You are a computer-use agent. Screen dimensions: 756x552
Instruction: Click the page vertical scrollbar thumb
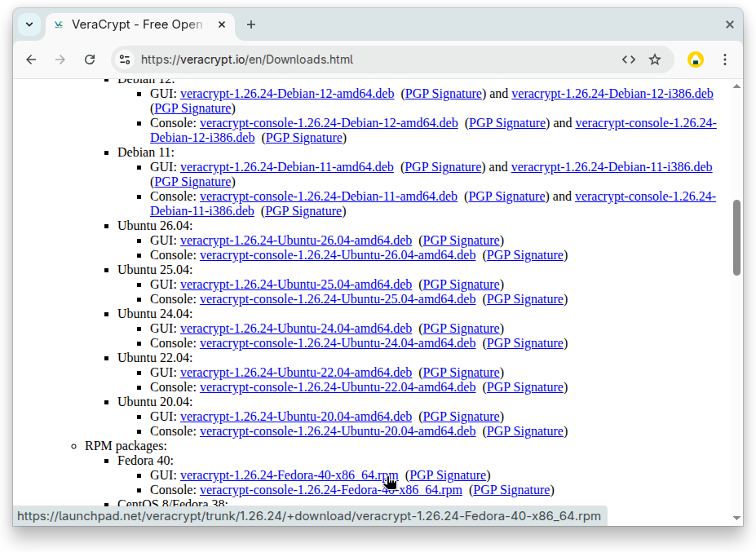click(x=736, y=237)
